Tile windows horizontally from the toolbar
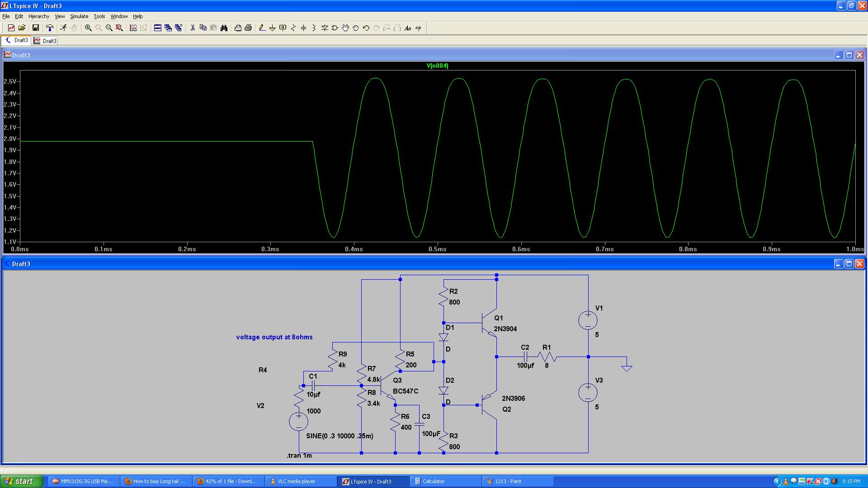This screenshot has height=488, width=868. pyautogui.click(x=158, y=28)
